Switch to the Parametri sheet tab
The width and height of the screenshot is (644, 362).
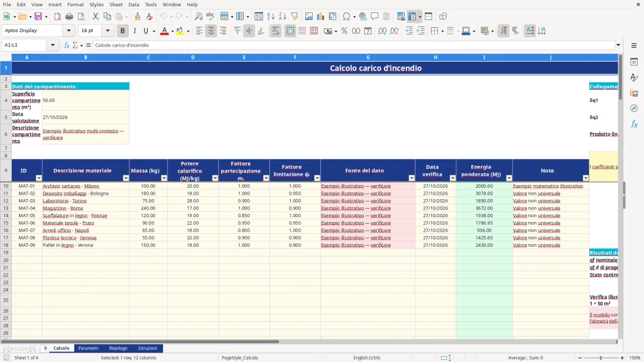[x=89, y=348]
